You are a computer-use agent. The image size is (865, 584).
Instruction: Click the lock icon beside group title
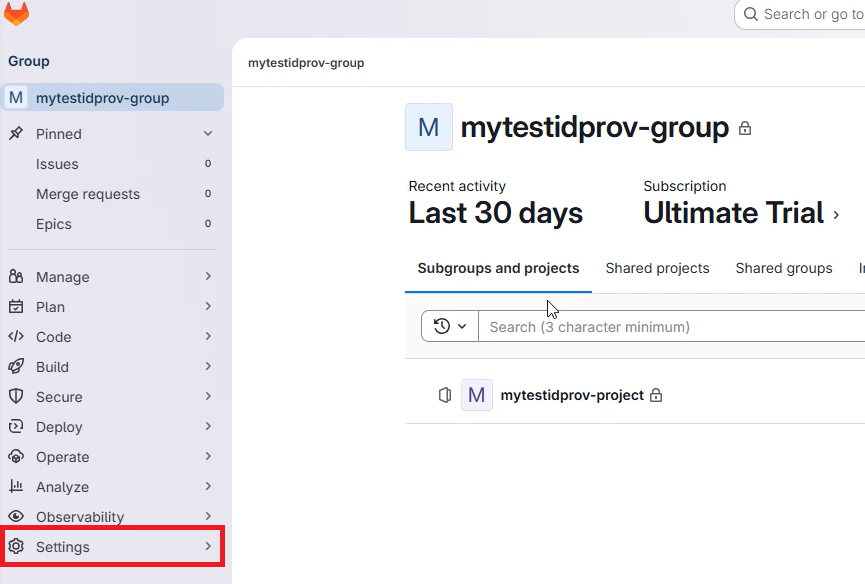click(745, 128)
